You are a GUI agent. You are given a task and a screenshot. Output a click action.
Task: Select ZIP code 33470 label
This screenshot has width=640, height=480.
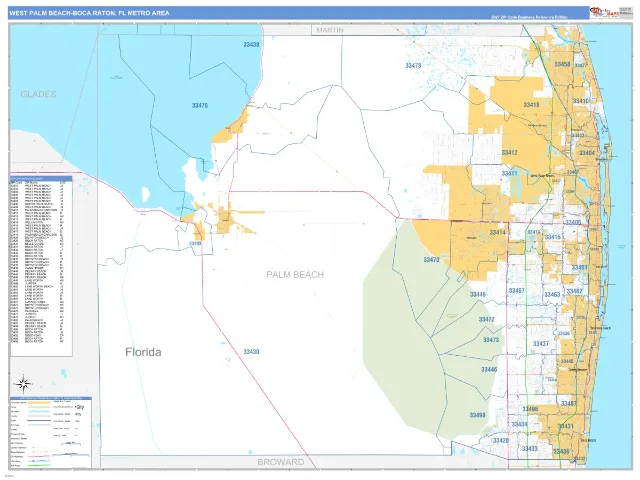click(431, 260)
